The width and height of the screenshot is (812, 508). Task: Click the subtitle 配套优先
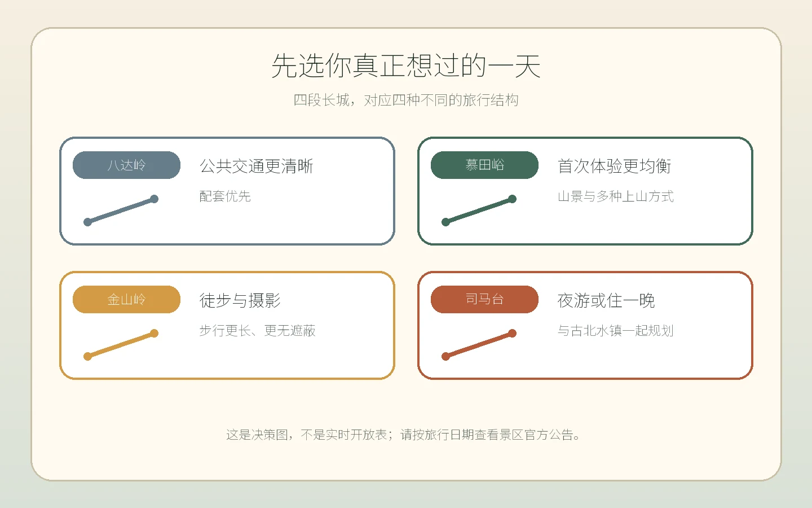pos(225,196)
